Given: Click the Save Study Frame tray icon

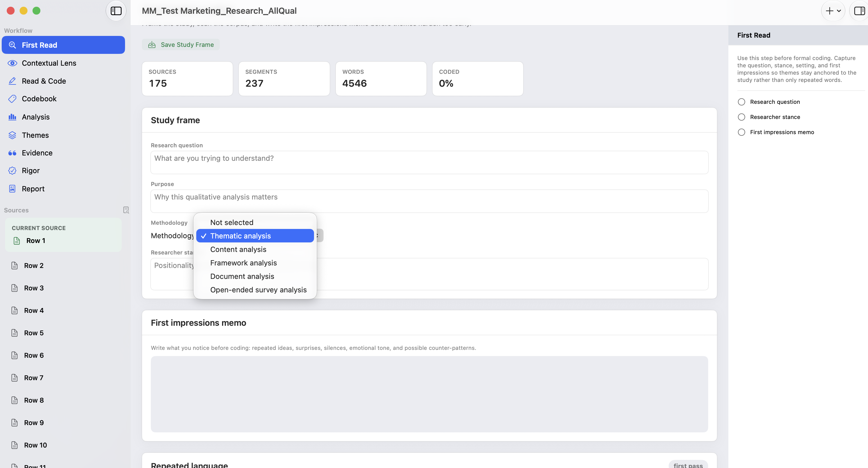Looking at the screenshot, I should pos(152,45).
